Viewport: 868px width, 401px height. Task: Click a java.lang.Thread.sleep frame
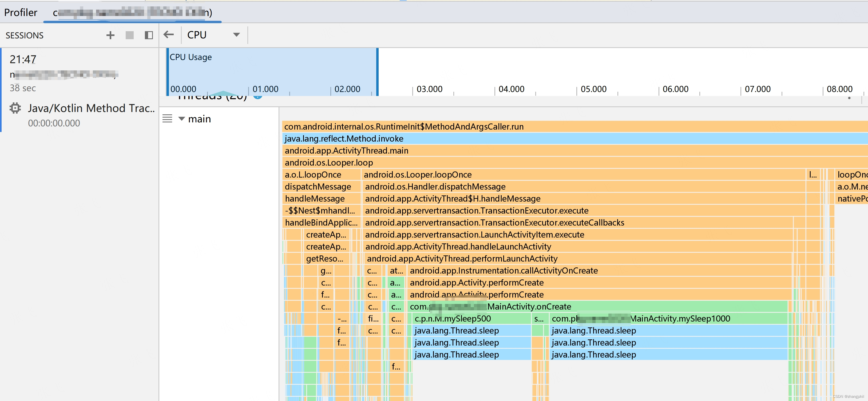coord(457,331)
